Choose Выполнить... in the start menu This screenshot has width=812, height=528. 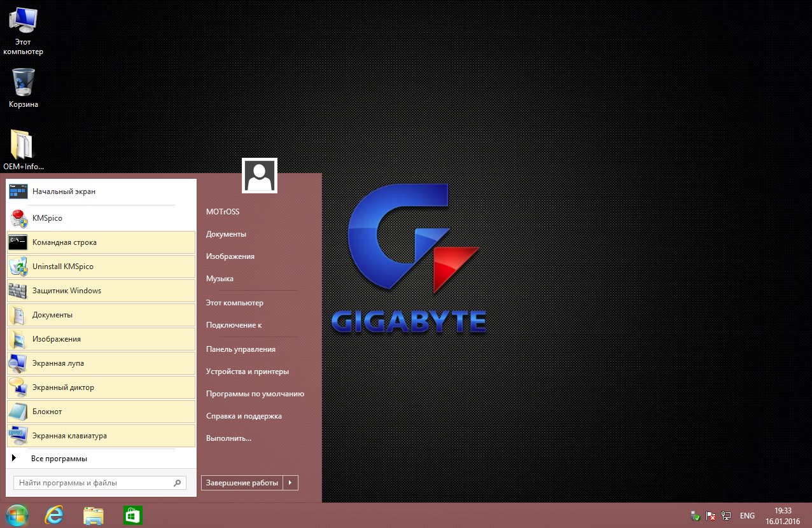[x=228, y=438]
